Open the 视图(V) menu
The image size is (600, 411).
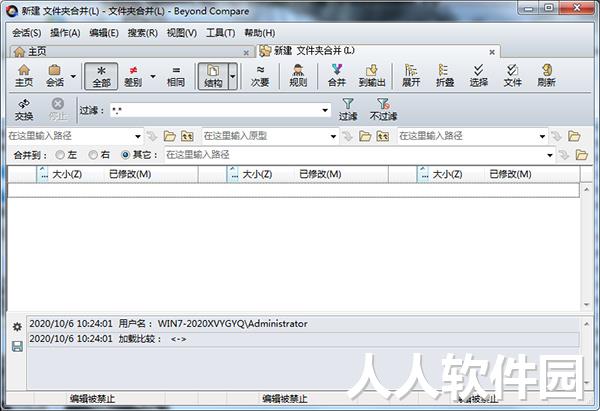pyautogui.click(x=181, y=33)
